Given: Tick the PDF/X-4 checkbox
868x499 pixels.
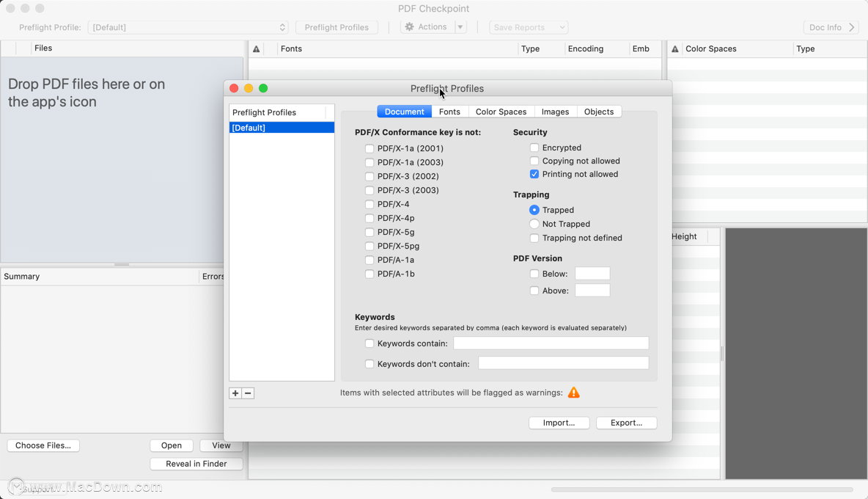Looking at the screenshot, I should (369, 204).
